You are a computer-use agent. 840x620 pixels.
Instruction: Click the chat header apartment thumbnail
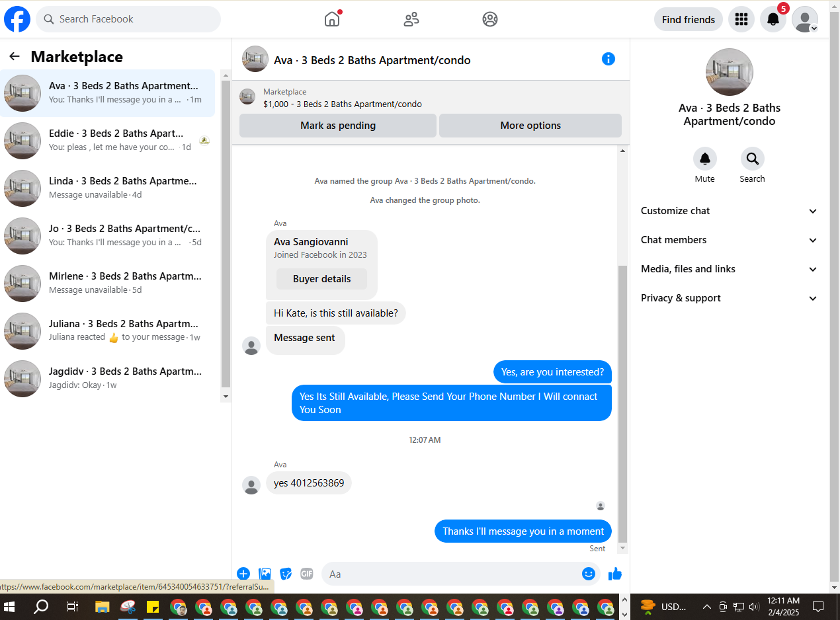255,59
